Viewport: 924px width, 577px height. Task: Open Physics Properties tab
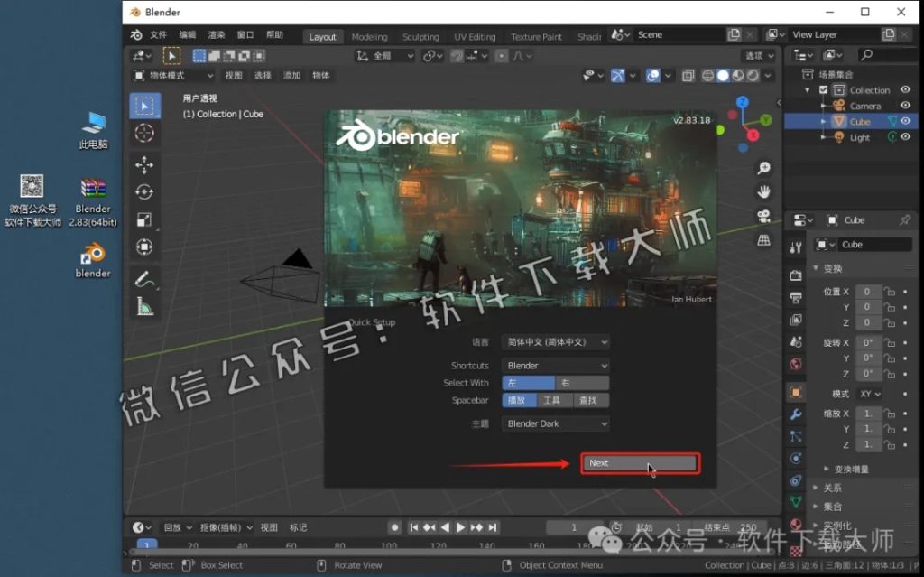797,458
